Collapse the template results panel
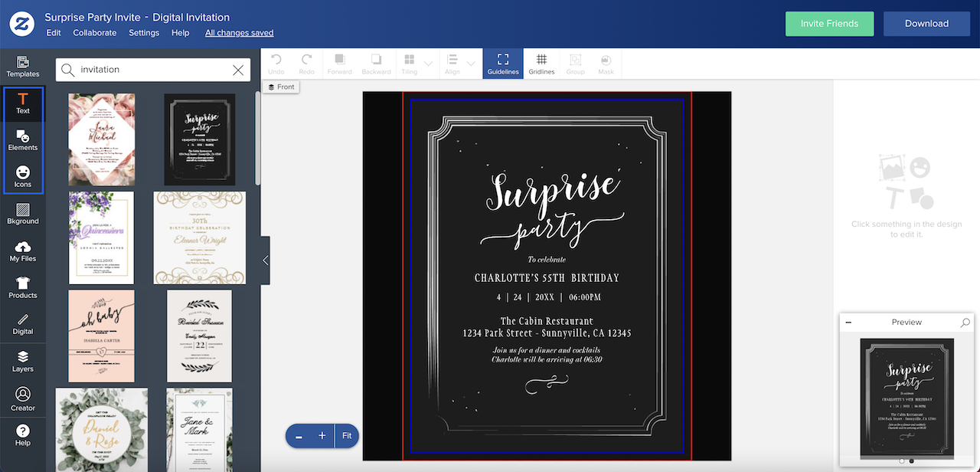This screenshot has height=472, width=980. pos(264,260)
